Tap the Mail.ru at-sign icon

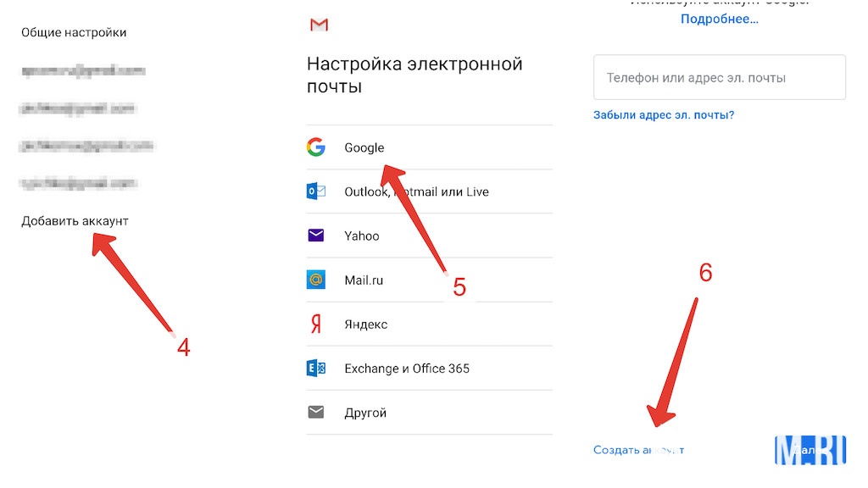click(316, 280)
